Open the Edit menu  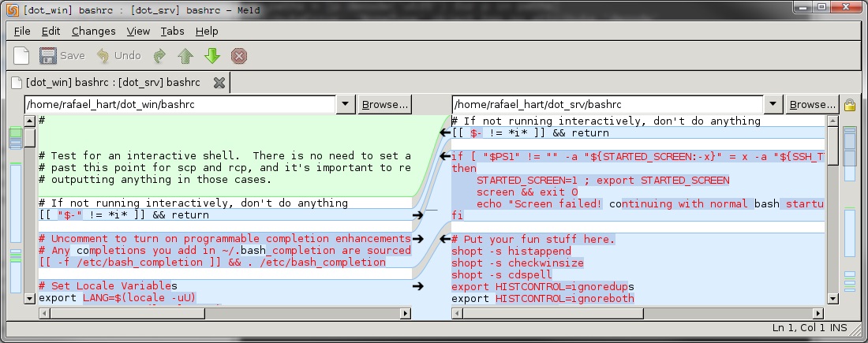tap(51, 31)
